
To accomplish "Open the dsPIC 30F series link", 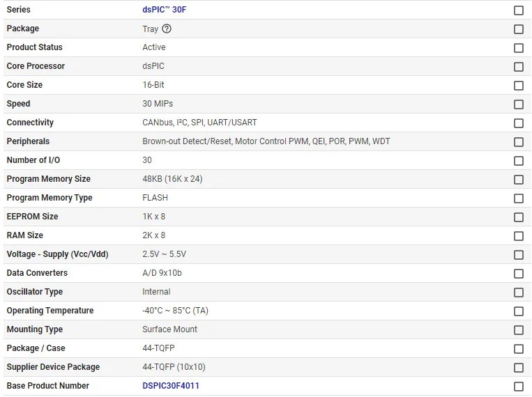I will 165,10.
